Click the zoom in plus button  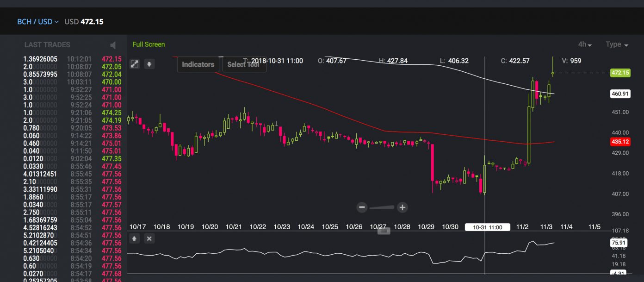click(402, 207)
